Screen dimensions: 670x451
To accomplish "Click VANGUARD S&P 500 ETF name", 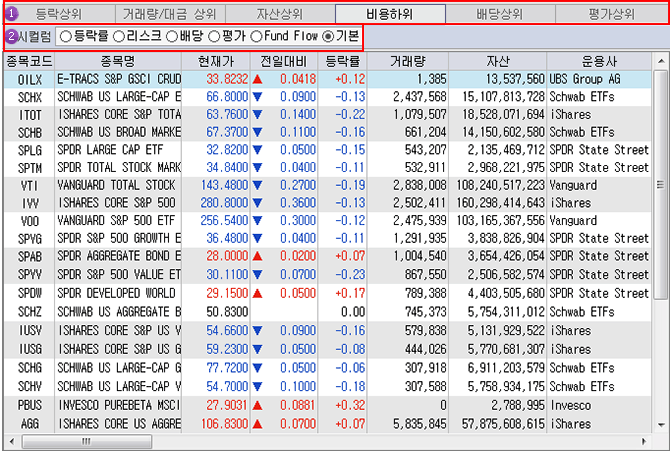I will pos(116,221).
